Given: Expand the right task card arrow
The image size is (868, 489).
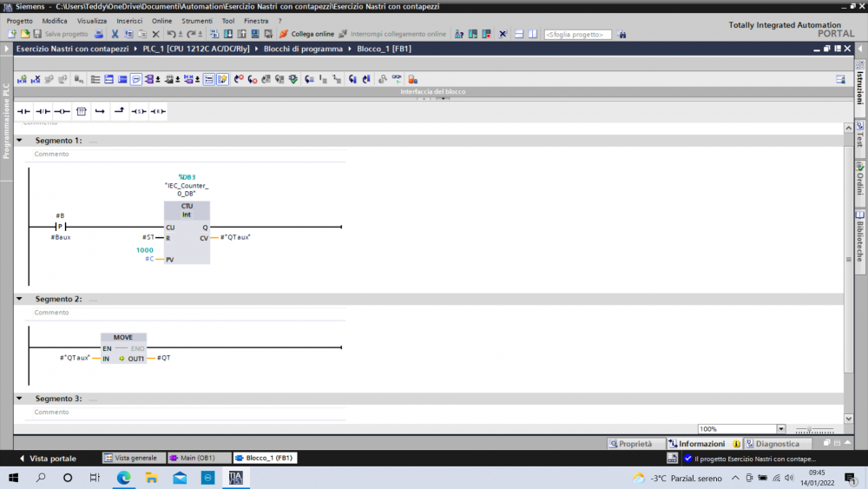Looking at the screenshot, I should 860,49.
